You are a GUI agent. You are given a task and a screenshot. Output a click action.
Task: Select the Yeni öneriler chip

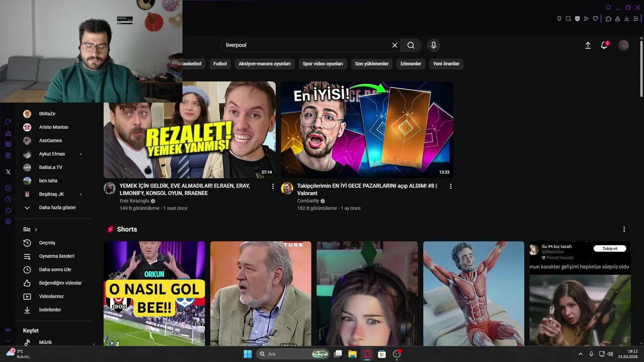[x=446, y=64]
